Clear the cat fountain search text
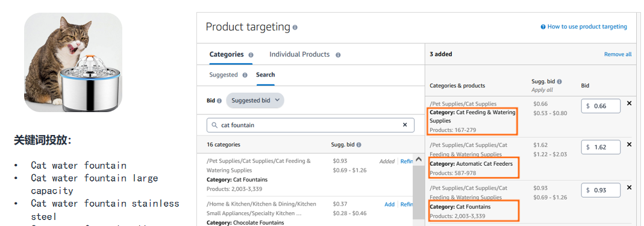Image resolution: width=644 pixels, height=226 pixels. (x=405, y=125)
